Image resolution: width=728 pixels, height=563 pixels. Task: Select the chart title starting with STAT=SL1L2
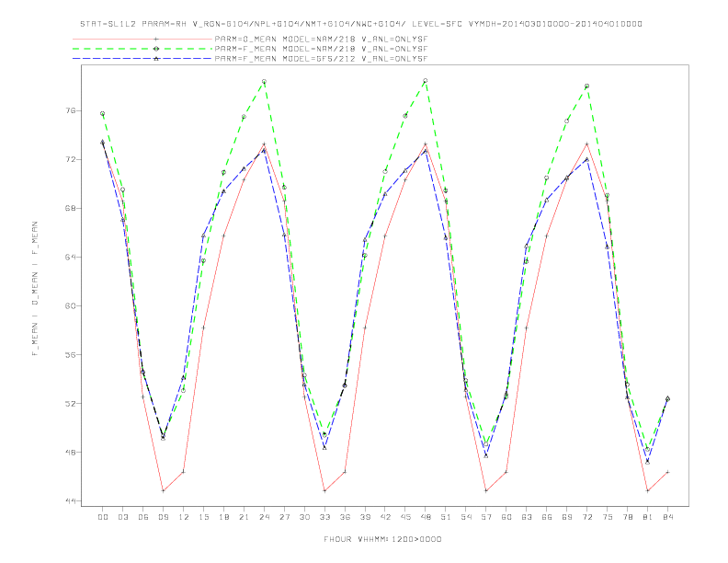(x=361, y=24)
